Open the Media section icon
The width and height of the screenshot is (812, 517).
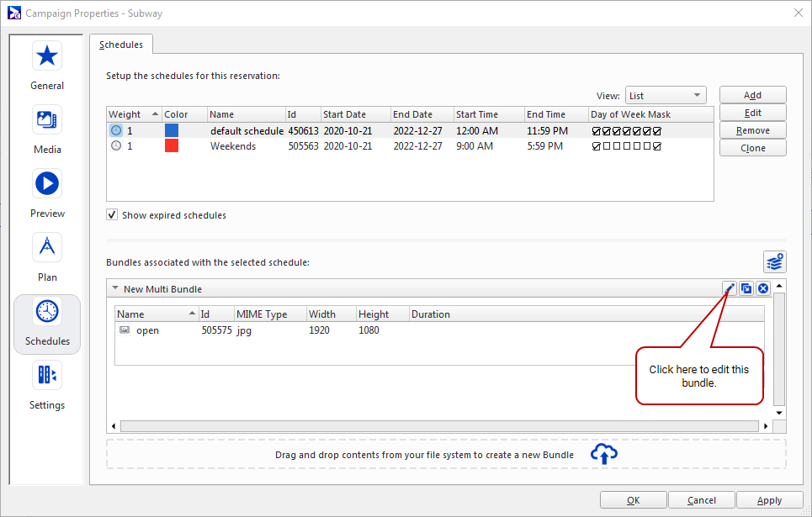47,119
